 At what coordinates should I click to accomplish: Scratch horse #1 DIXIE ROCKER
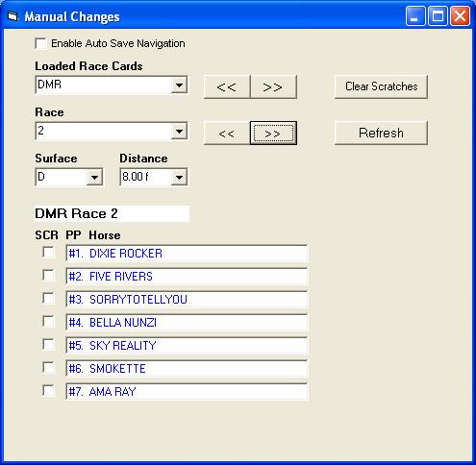tap(48, 253)
